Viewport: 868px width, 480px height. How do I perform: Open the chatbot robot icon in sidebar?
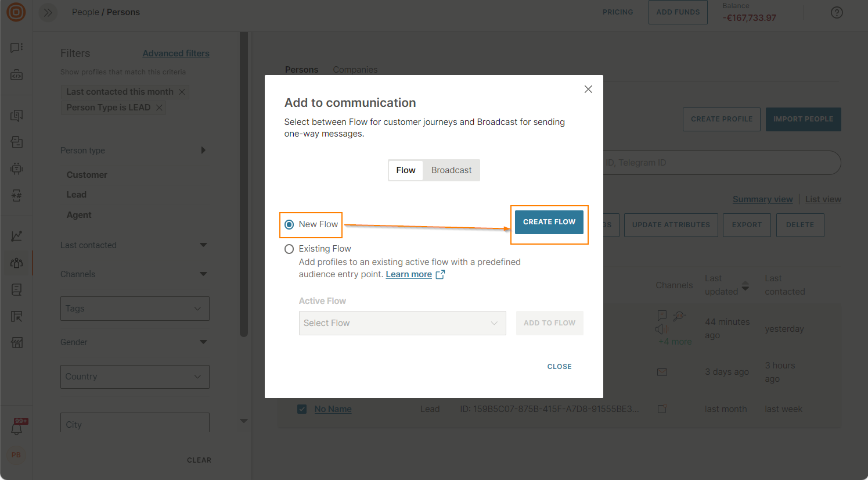click(17, 169)
